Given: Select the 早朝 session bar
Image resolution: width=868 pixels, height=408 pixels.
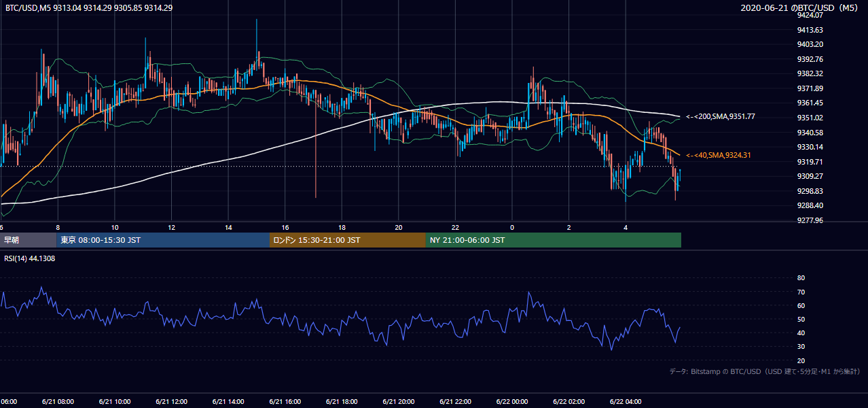Looking at the screenshot, I should click(28, 240).
